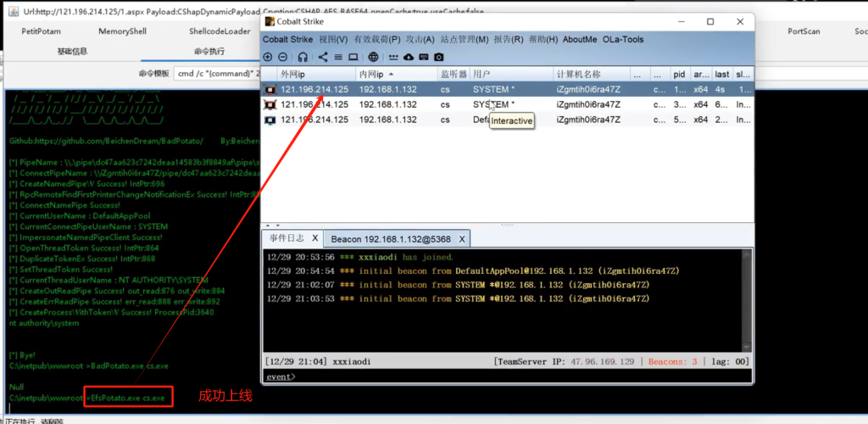This screenshot has width=868, height=424.
Task: Click Github BadPotato URL in the terminal
Action: 106,141
